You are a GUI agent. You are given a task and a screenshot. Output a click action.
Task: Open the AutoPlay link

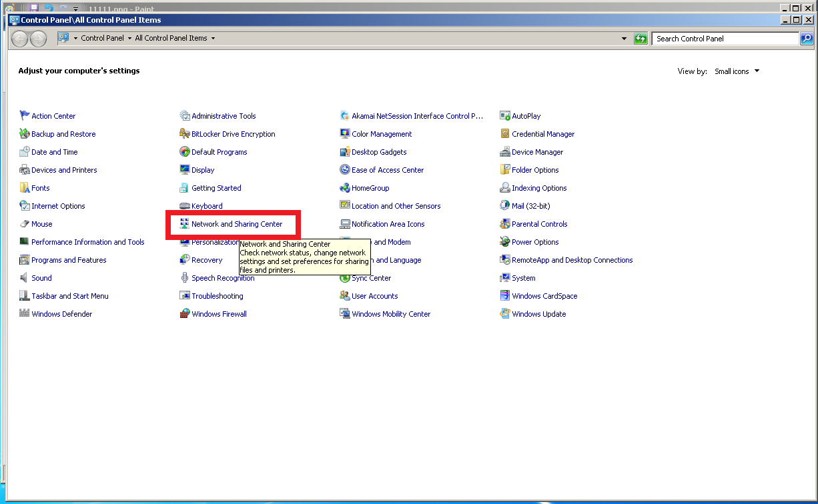[x=526, y=116]
